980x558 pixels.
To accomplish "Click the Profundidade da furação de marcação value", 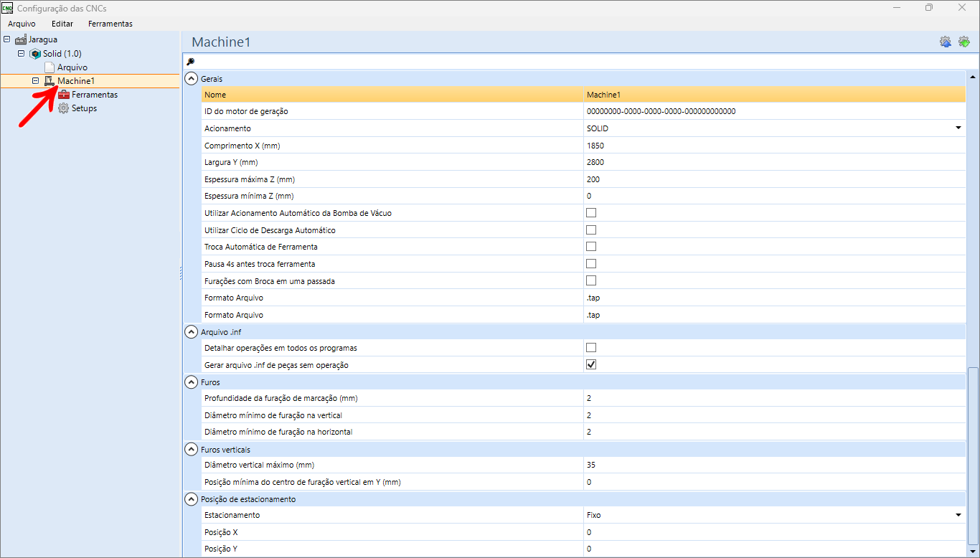I will (x=774, y=398).
